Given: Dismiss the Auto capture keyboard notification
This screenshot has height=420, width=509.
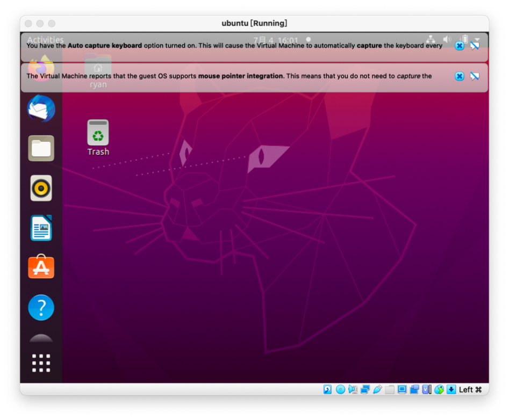Looking at the screenshot, I should [460, 46].
